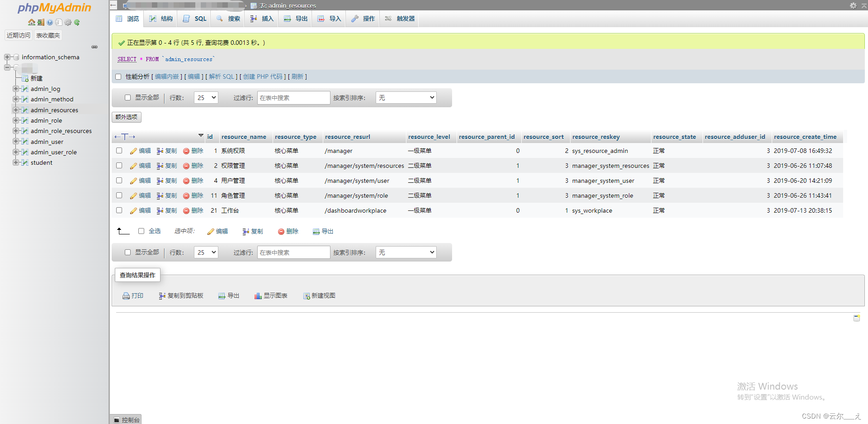Screen dimensions: 868x424
Task: Expand admin_log table tree node
Action: click(x=16, y=89)
